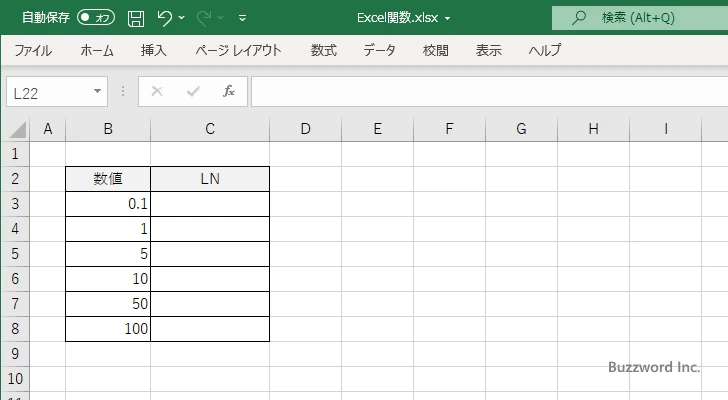Select column H header

(593, 129)
